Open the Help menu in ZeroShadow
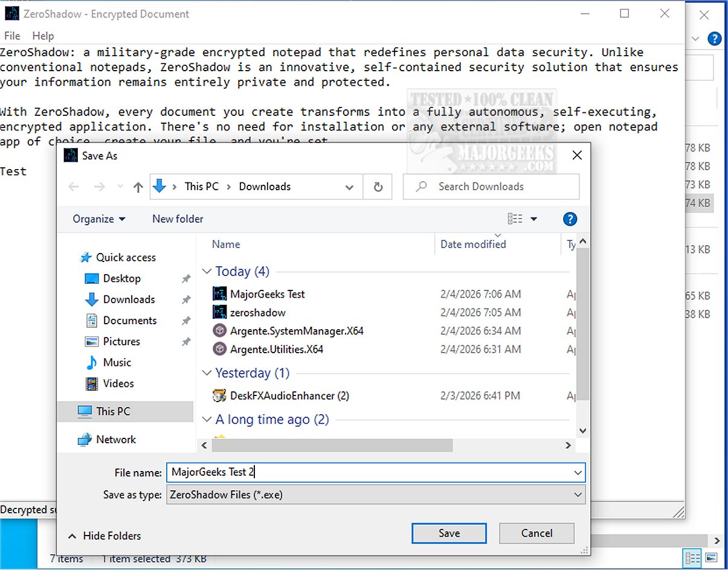 [43, 36]
